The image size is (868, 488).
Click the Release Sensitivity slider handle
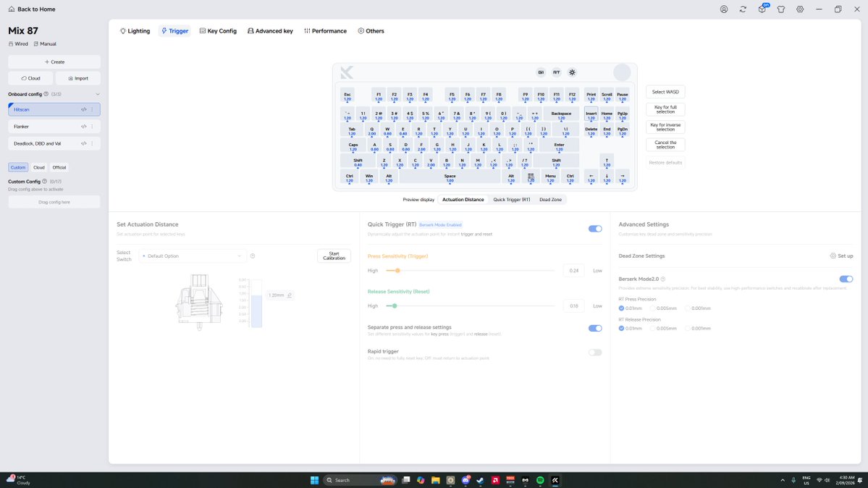pyautogui.click(x=394, y=306)
